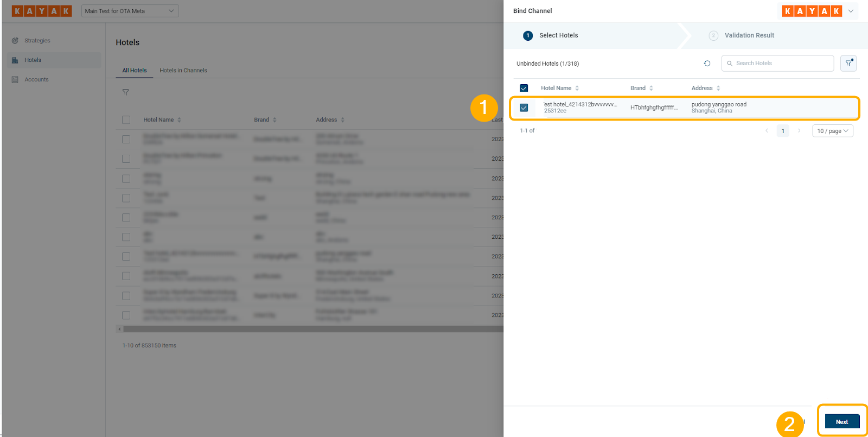Switch to the All Hotels tab
The width and height of the screenshot is (868, 437).
pos(135,71)
